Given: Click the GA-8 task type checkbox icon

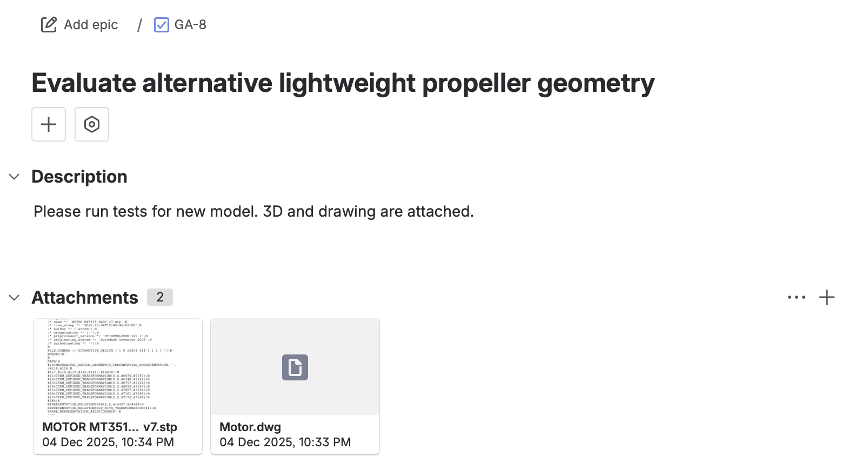Looking at the screenshot, I should point(161,25).
